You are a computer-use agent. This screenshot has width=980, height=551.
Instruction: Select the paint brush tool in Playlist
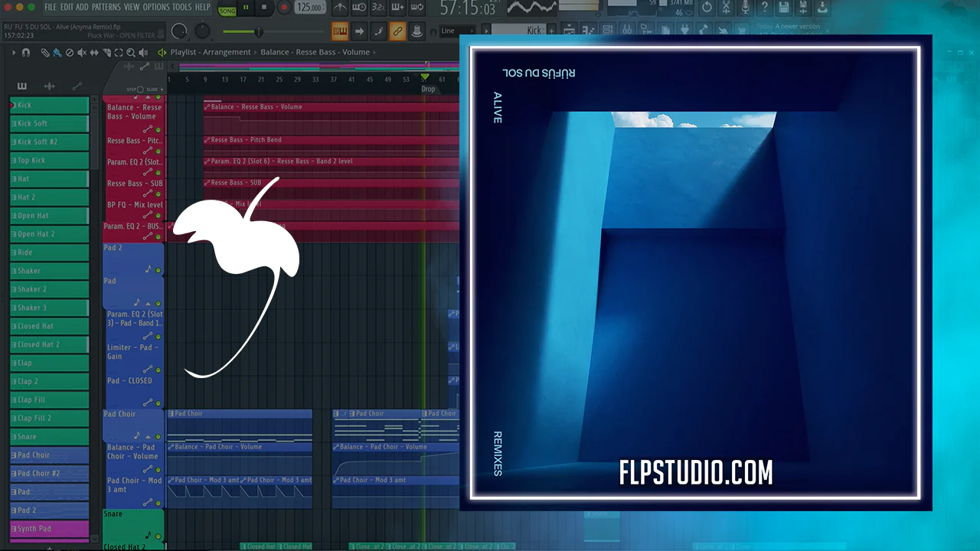pyautogui.click(x=57, y=53)
